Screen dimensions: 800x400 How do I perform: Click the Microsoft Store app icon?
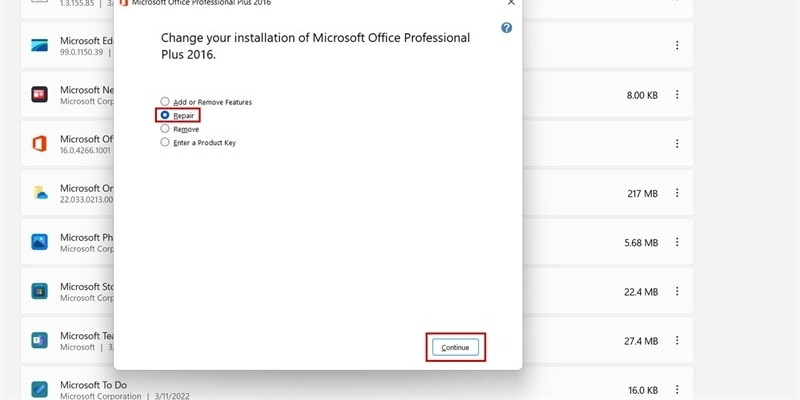coord(39,291)
